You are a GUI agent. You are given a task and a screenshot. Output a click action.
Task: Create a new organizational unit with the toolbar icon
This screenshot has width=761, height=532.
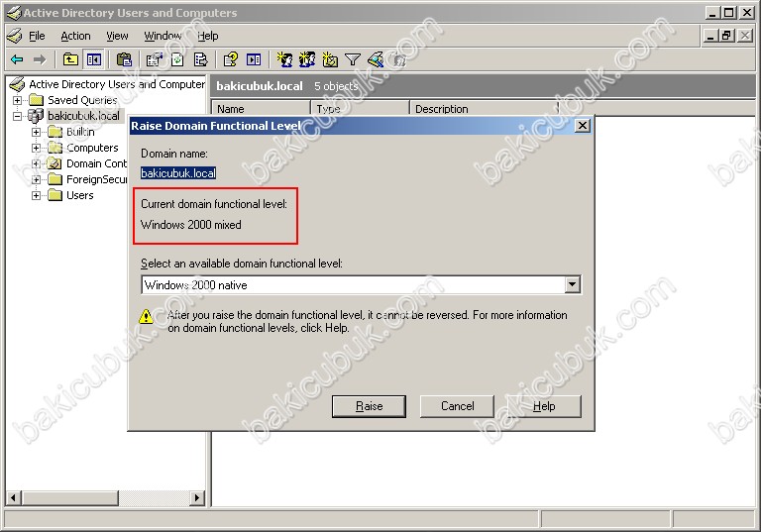[x=330, y=59]
